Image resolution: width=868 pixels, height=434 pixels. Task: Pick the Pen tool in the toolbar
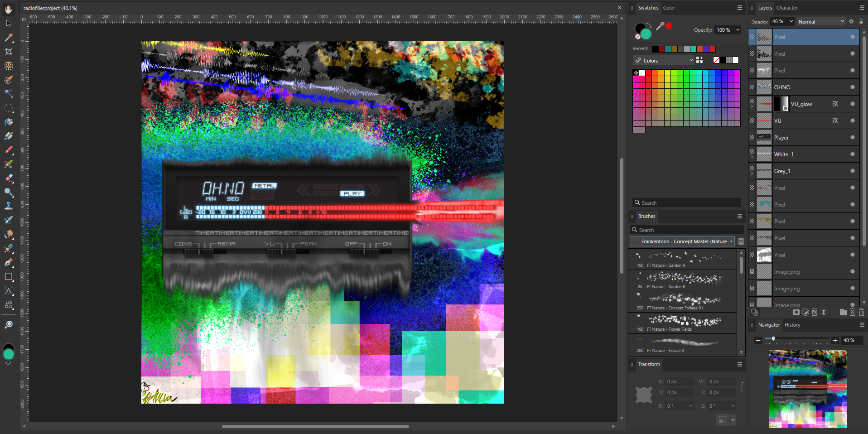click(x=9, y=262)
